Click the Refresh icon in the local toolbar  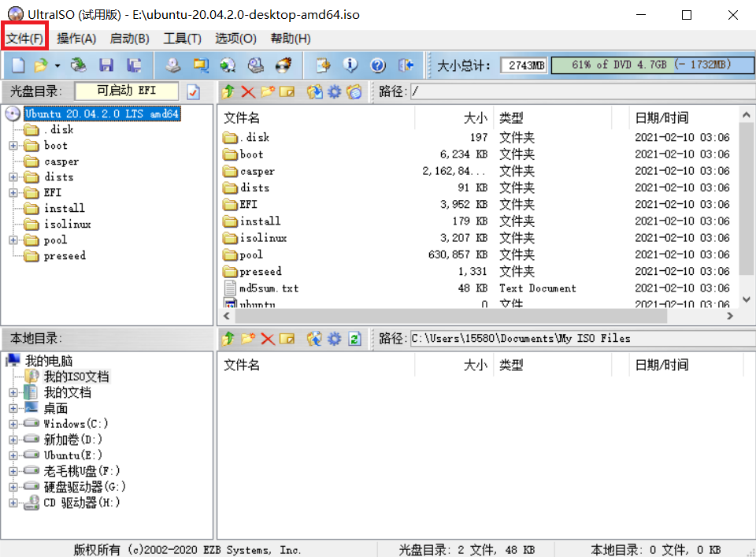coord(355,339)
